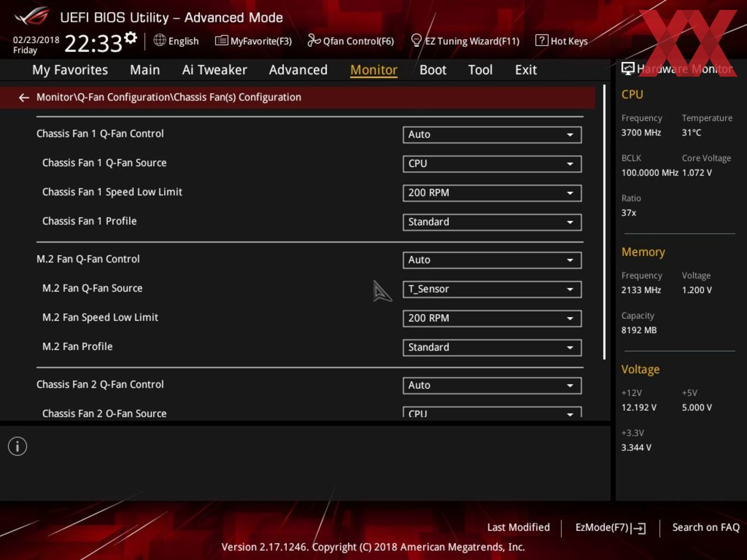This screenshot has height=560, width=747.
Task: Open M.2 Fan Q-Fan Control dropdown
Action: coord(492,260)
